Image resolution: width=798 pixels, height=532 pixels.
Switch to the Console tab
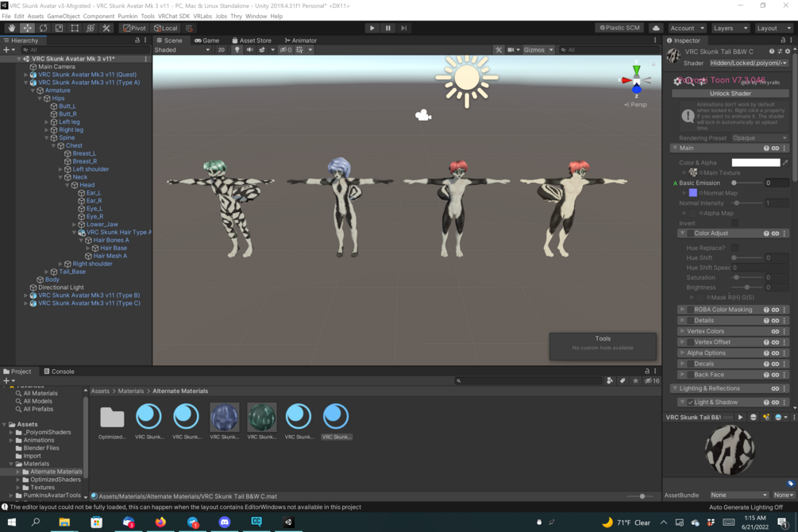click(x=59, y=372)
